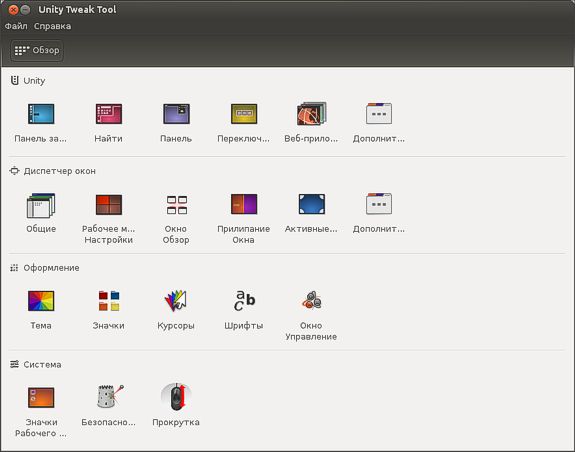
Task: Open the Курсоры cursor settings icon
Action: point(176,301)
